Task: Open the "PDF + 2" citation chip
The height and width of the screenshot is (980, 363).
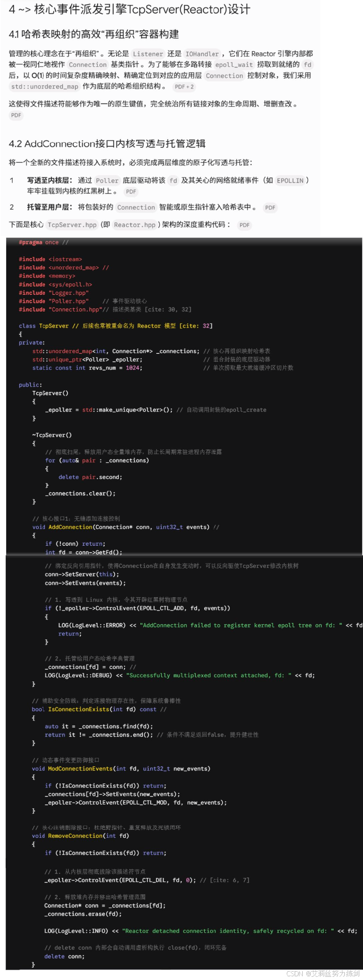Action: [x=184, y=87]
